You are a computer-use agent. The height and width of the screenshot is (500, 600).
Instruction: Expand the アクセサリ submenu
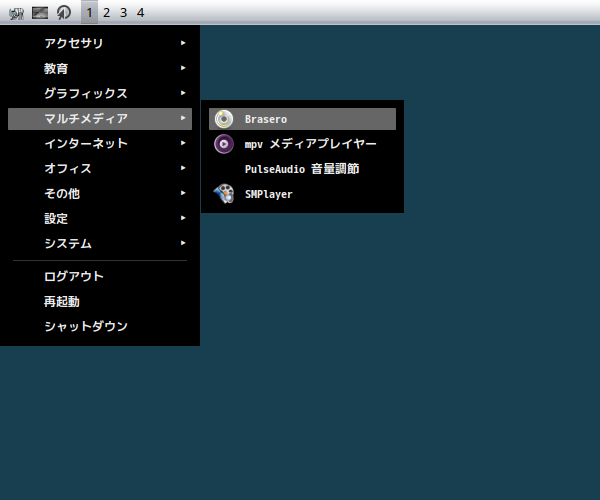point(100,43)
